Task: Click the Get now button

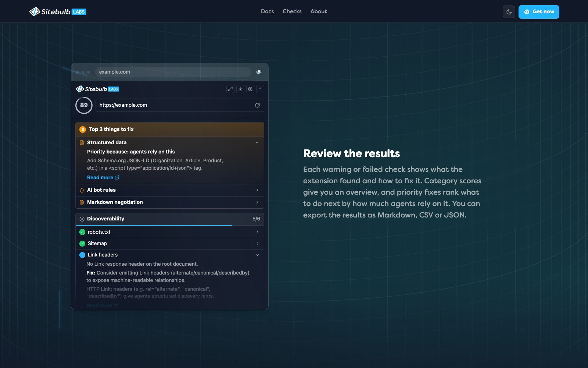Action: [539, 12]
